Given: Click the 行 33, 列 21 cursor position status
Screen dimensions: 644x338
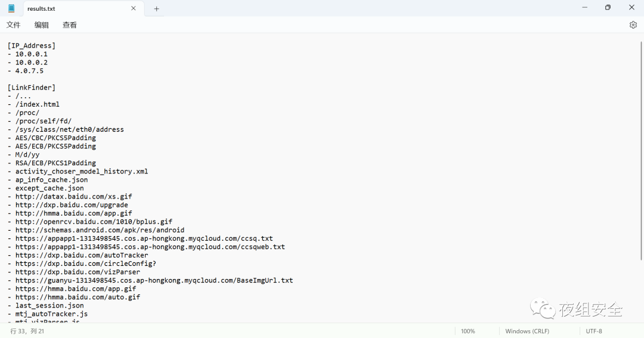Looking at the screenshot, I should [x=27, y=331].
